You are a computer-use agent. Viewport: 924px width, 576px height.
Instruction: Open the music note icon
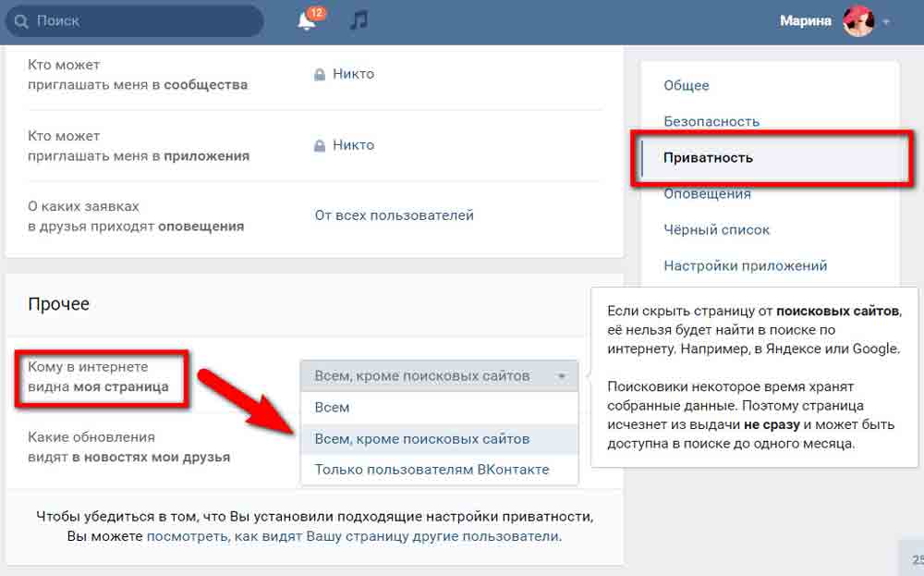coord(359,20)
